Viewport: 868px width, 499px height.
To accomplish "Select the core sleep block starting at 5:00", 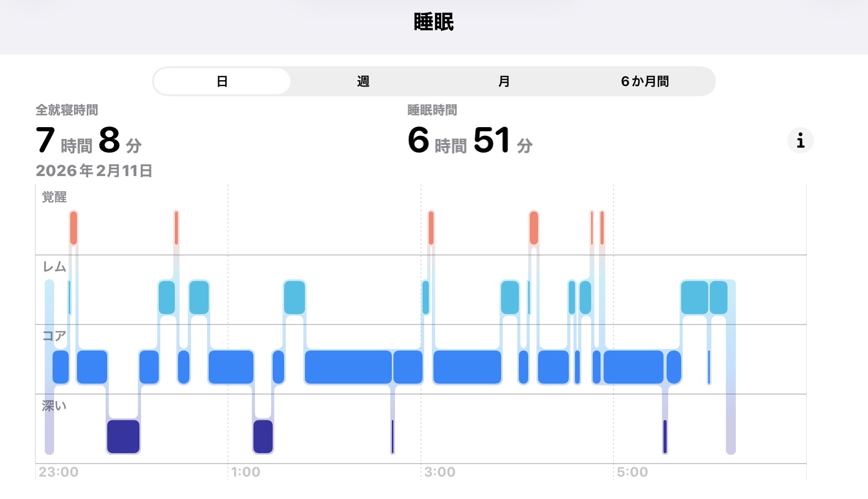I will [x=633, y=367].
